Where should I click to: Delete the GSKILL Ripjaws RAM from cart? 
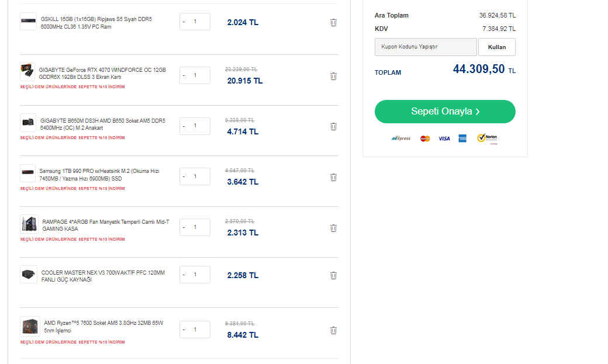coord(333,22)
